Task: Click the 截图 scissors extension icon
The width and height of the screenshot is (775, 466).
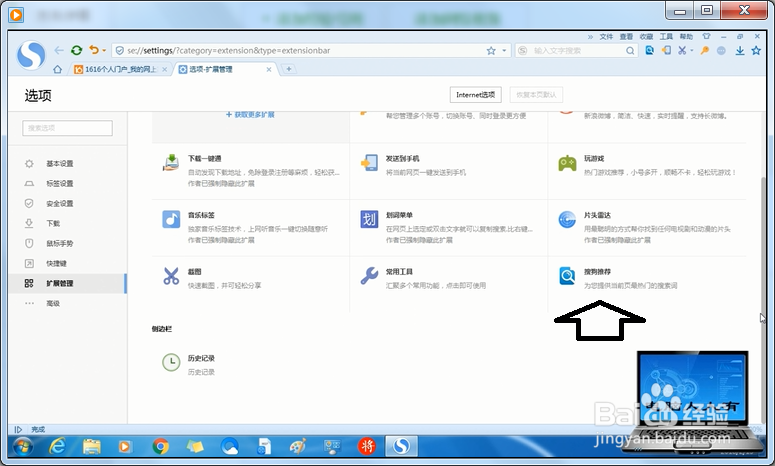Action: point(171,276)
